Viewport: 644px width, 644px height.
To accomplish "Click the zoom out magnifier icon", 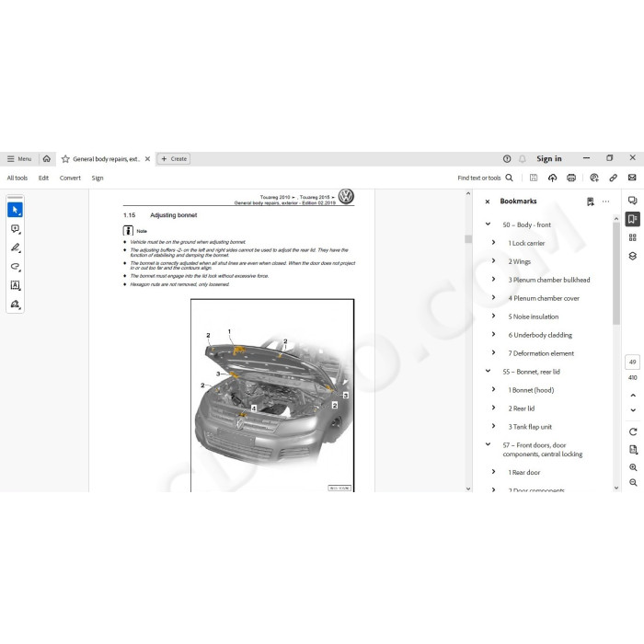I will (x=633, y=483).
